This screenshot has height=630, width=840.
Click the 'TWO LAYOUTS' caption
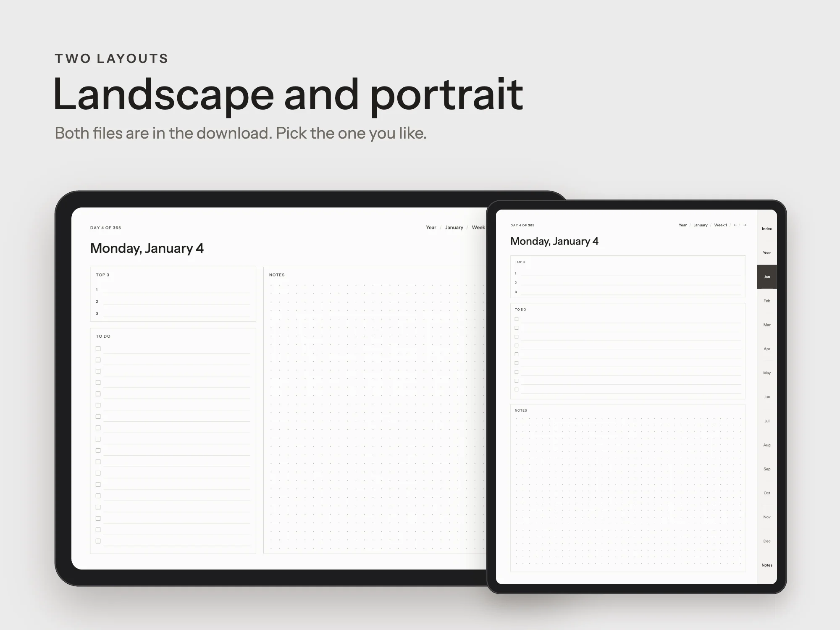[x=111, y=58]
